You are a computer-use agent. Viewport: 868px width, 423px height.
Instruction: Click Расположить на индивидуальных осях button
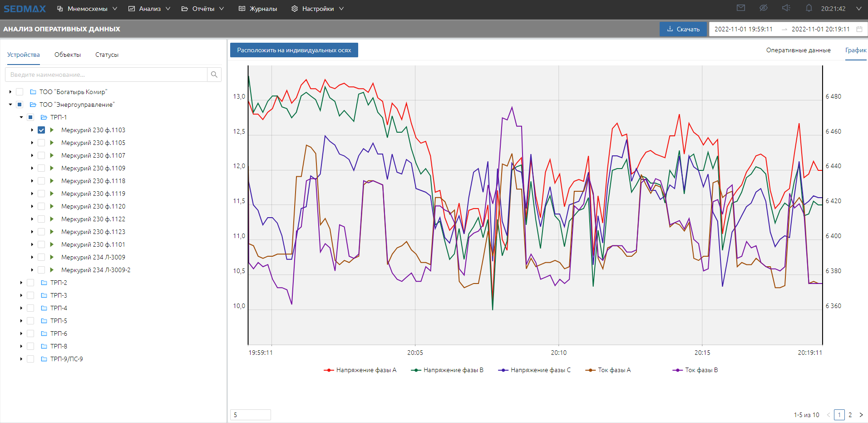tap(294, 50)
